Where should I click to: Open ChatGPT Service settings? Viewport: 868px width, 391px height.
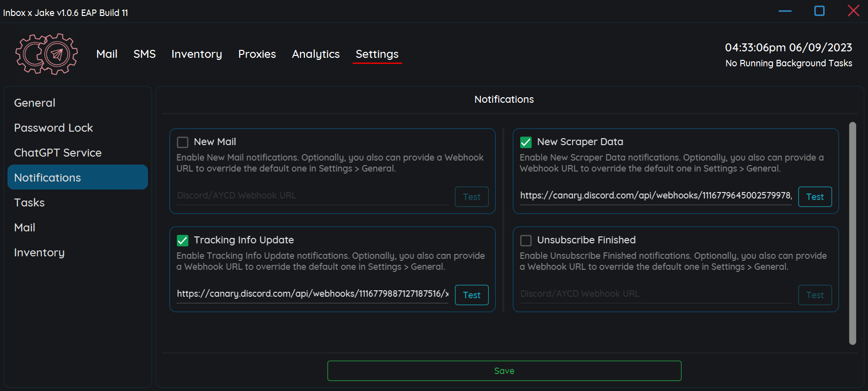[58, 153]
